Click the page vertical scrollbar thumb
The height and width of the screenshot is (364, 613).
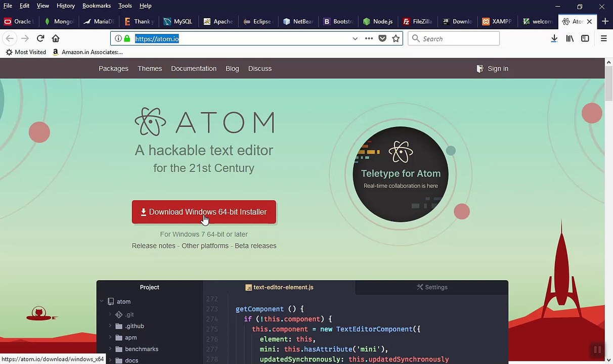point(608,83)
